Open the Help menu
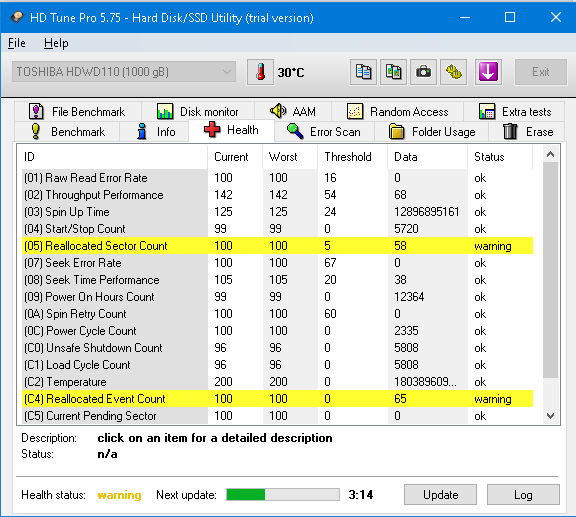 coord(56,43)
